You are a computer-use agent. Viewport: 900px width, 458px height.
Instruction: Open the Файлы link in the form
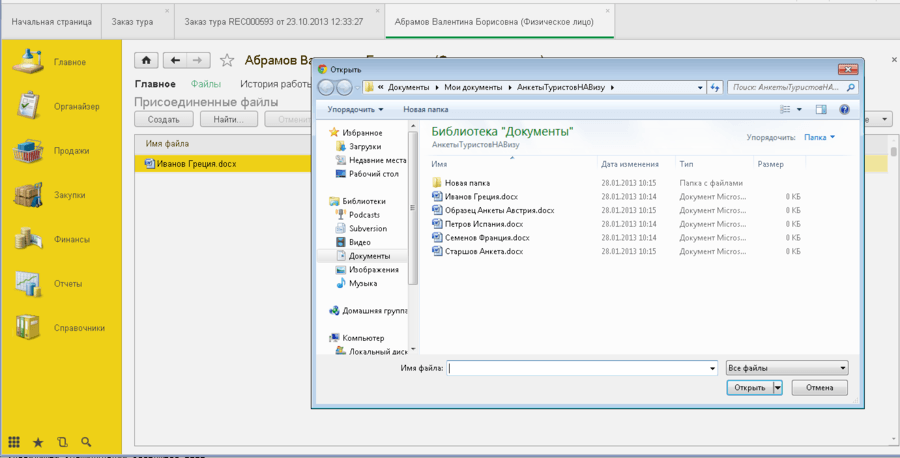pos(205,84)
